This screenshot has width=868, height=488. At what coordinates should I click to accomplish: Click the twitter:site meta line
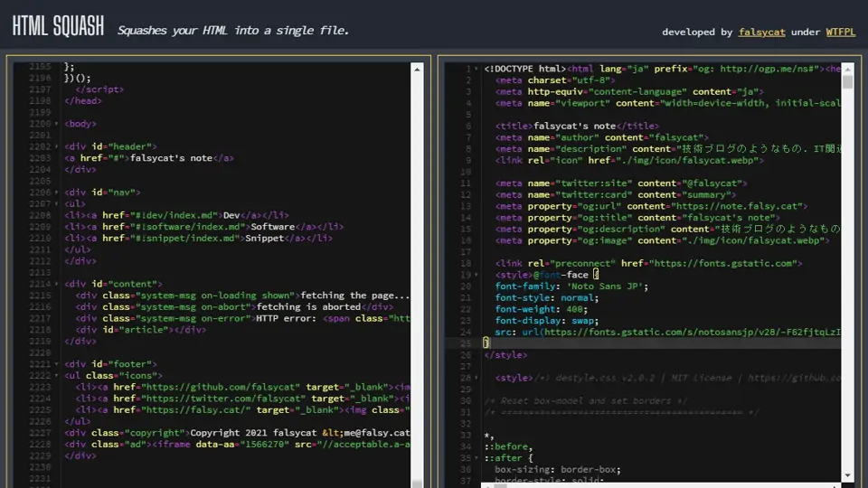pos(621,183)
